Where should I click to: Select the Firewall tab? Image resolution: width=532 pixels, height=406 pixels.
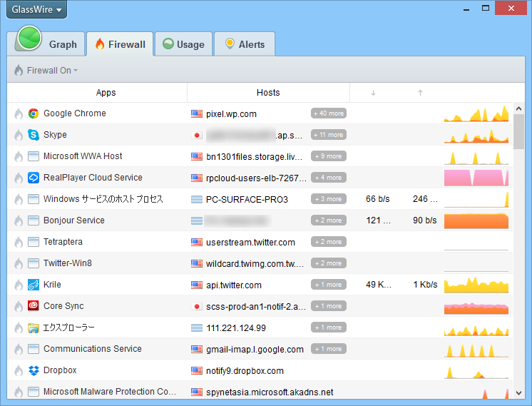click(x=120, y=44)
